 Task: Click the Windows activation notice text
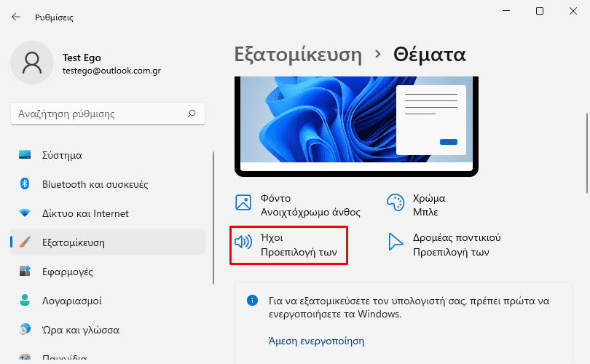click(409, 307)
